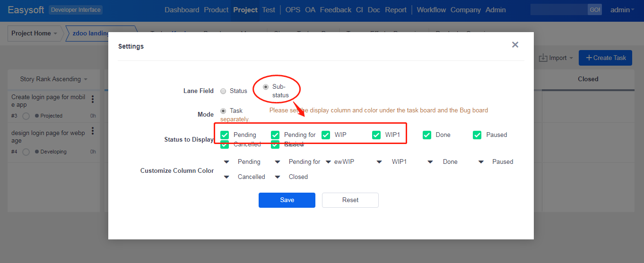Open color dropdown for Pending column
The height and width of the screenshot is (263, 644).
pyautogui.click(x=226, y=162)
